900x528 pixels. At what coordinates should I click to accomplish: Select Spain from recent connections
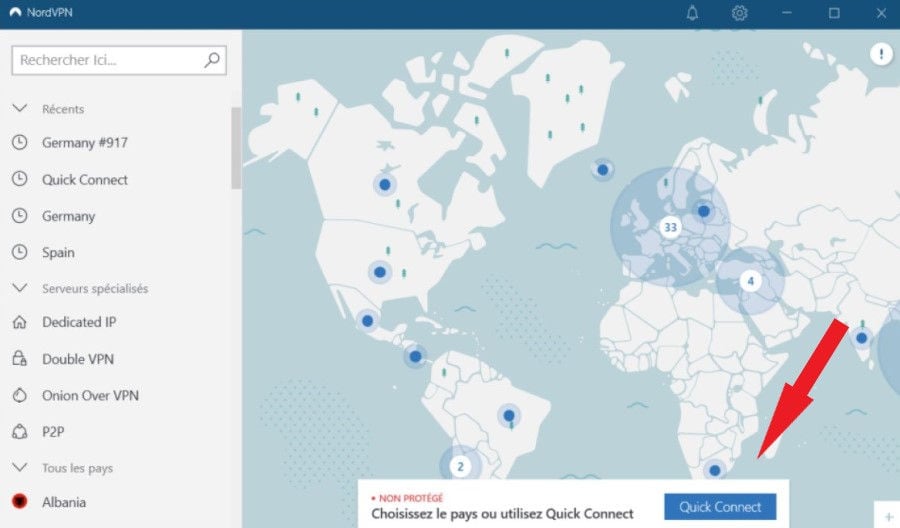pyautogui.click(x=58, y=253)
